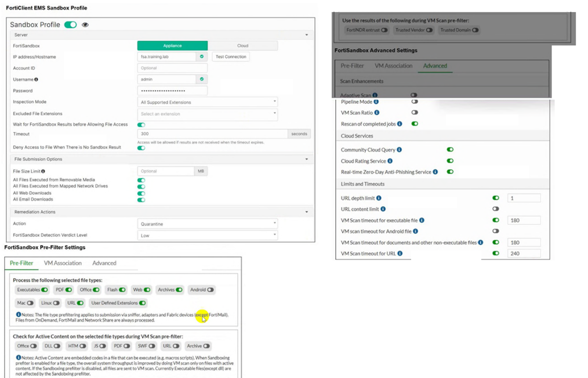588x378 pixels.
Task: Click the info icon next to VM Scan Ratio
Action: point(377,113)
